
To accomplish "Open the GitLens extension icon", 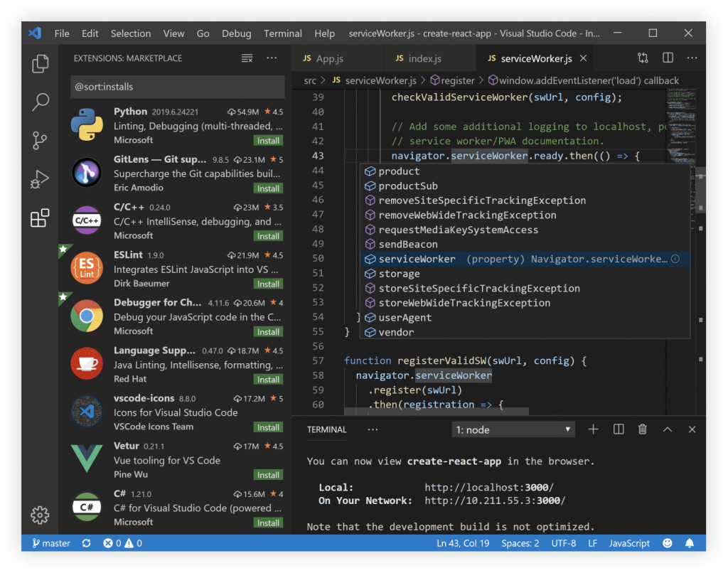I will (87, 172).
